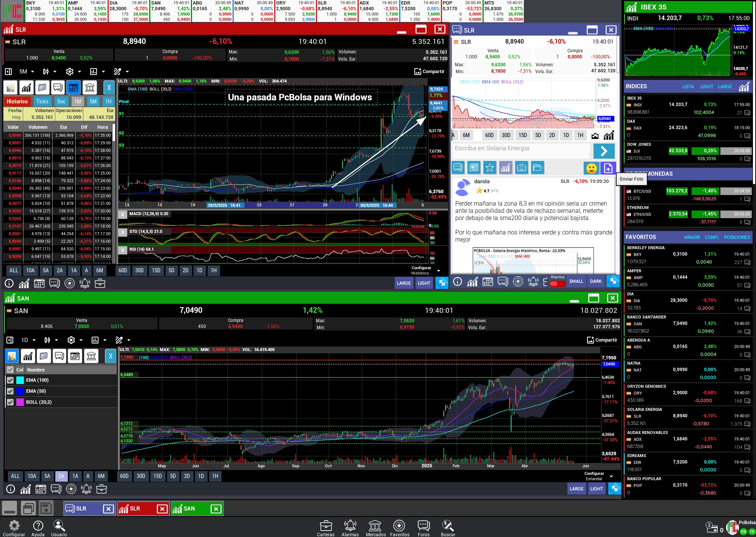Open candlestick chart type dropdown in SLR chart
The image size is (756, 537).
point(49,72)
